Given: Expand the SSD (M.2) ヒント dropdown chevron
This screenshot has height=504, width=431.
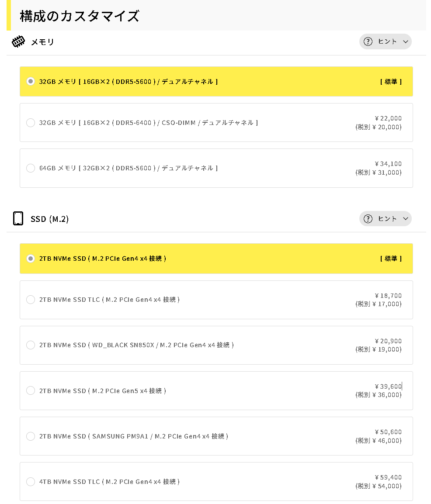Looking at the screenshot, I should coord(406,219).
